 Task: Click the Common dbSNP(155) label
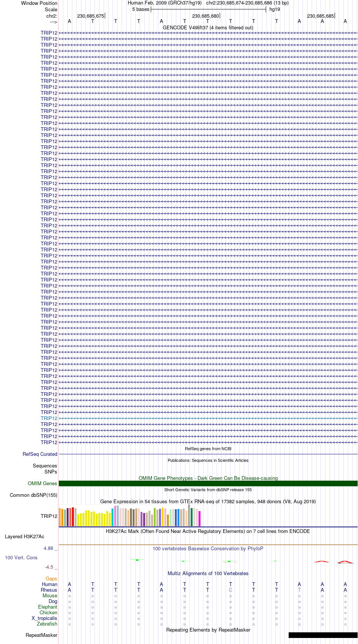(x=34, y=495)
